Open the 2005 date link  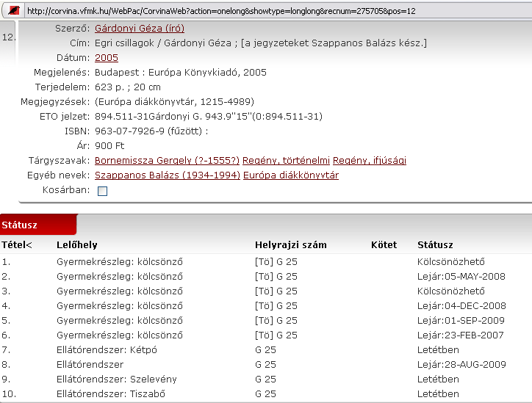click(107, 57)
